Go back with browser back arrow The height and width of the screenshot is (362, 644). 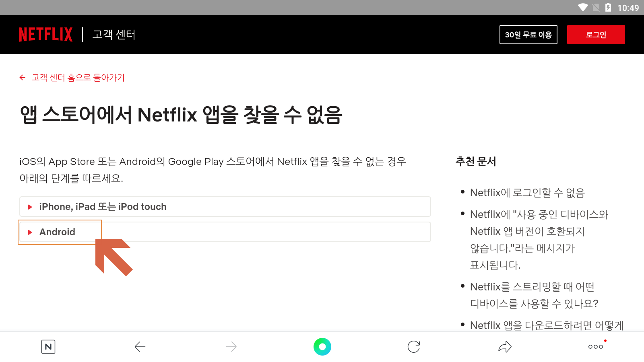click(x=140, y=347)
